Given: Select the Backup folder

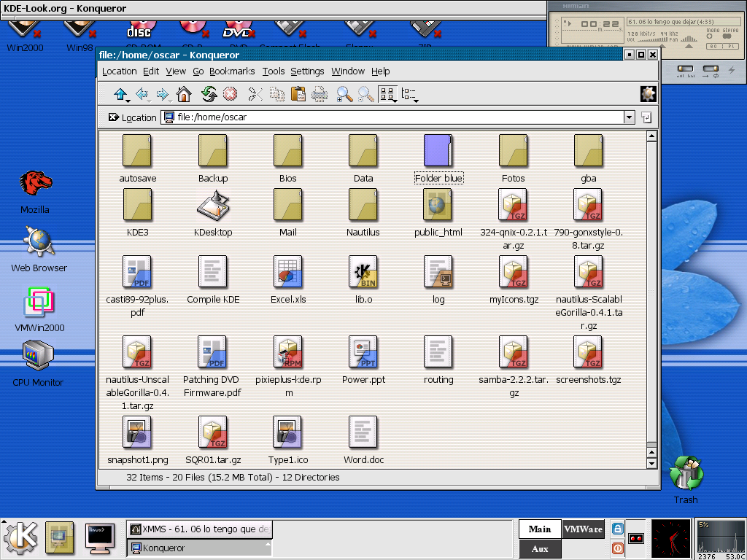Looking at the screenshot, I should click(x=212, y=150).
